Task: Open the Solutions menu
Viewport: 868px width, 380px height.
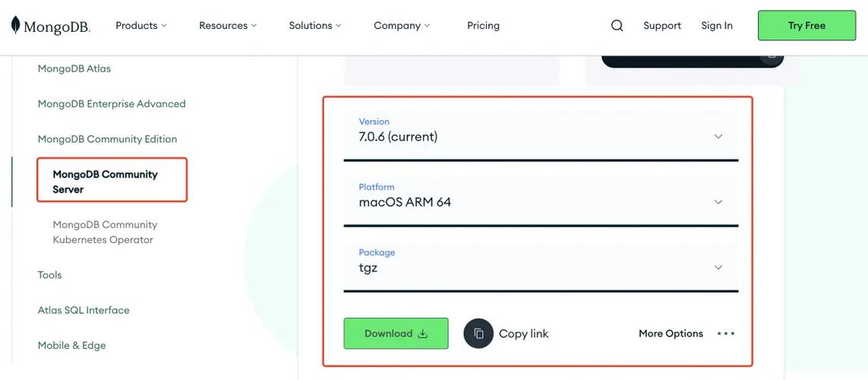Action: click(315, 26)
